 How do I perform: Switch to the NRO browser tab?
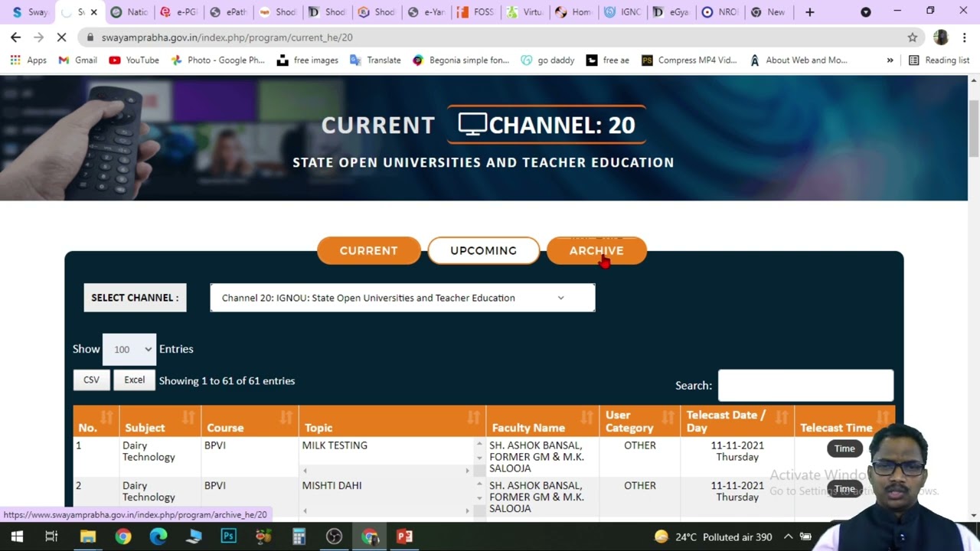click(721, 12)
